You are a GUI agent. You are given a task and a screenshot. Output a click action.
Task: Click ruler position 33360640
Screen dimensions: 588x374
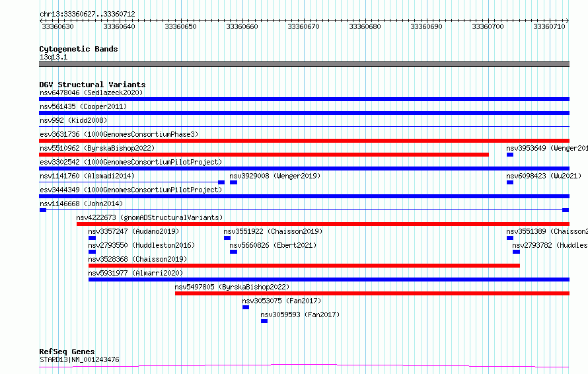click(119, 26)
